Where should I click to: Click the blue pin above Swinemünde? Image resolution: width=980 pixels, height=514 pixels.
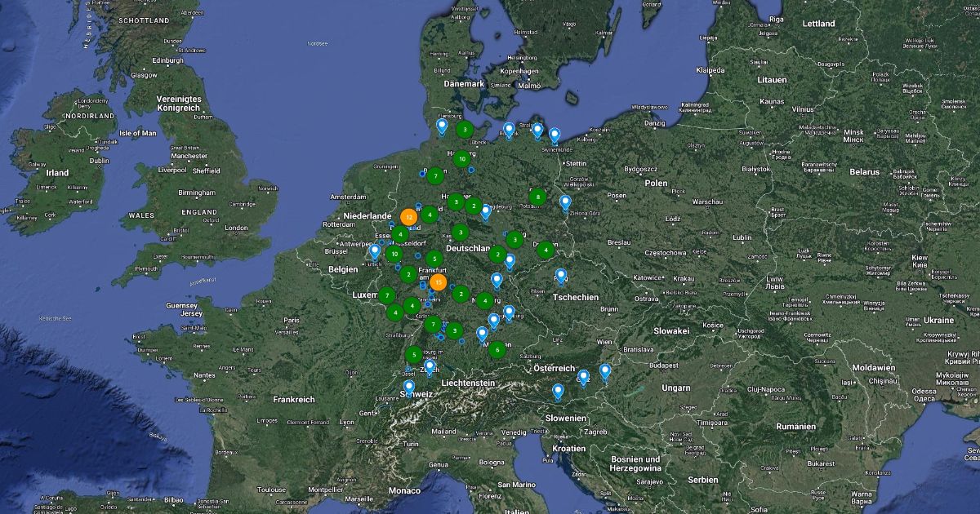(x=555, y=135)
